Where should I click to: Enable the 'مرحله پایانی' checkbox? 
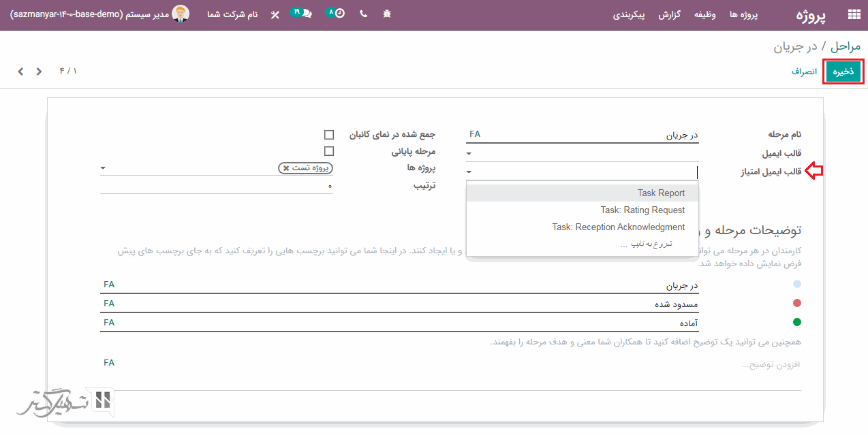(329, 151)
